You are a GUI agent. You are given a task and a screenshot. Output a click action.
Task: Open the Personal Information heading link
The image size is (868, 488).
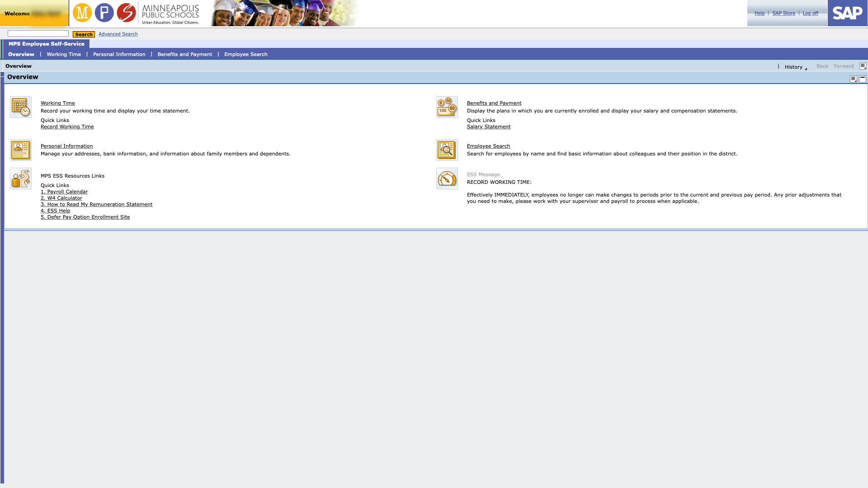click(67, 146)
